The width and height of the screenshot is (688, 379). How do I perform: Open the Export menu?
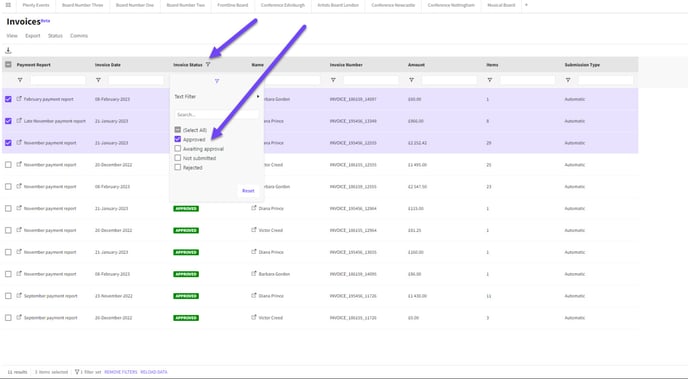pyautogui.click(x=32, y=36)
